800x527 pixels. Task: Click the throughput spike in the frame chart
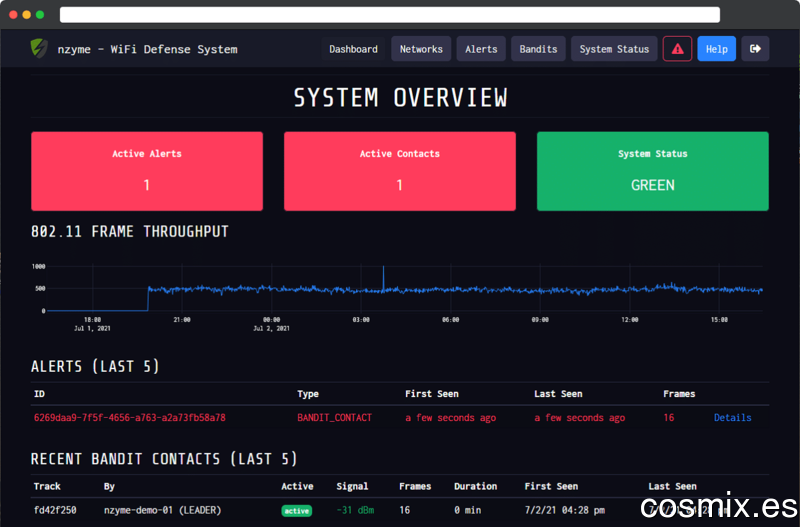pyautogui.click(x=383, y=278)
